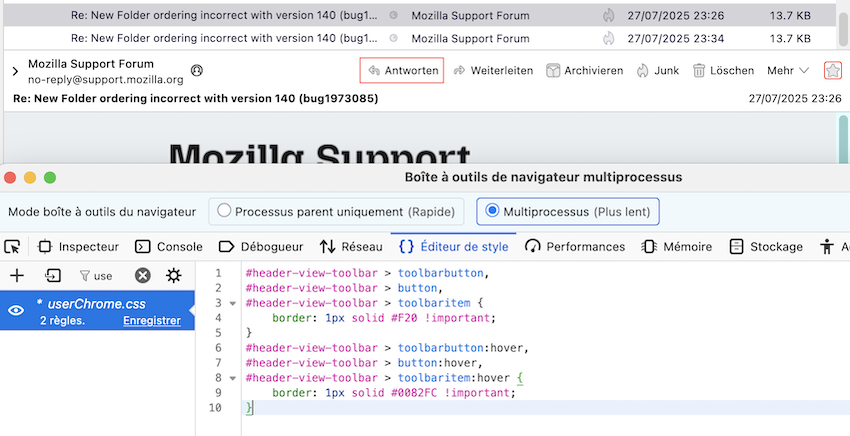Toggle userChrome.css visibility eye
This screenshot has width=850, height=436.
tap(17, 311)
